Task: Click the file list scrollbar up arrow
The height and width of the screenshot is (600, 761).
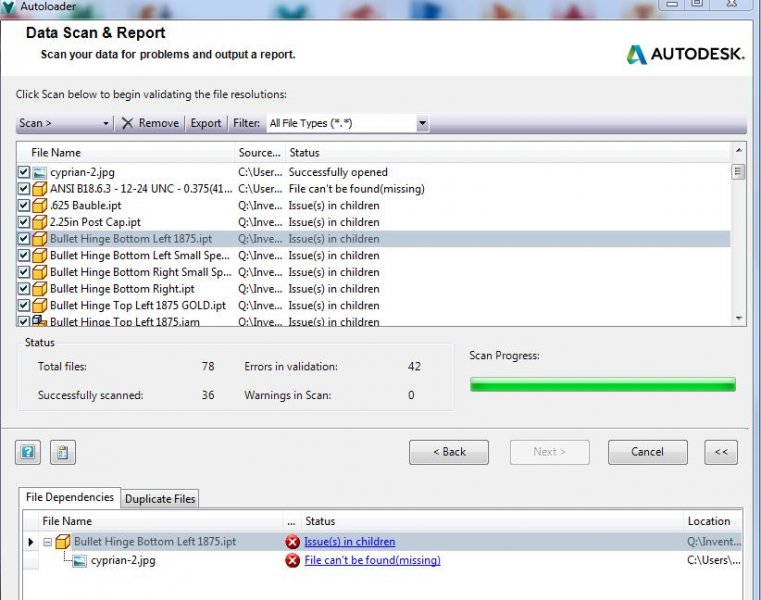Action: point(739,151)
